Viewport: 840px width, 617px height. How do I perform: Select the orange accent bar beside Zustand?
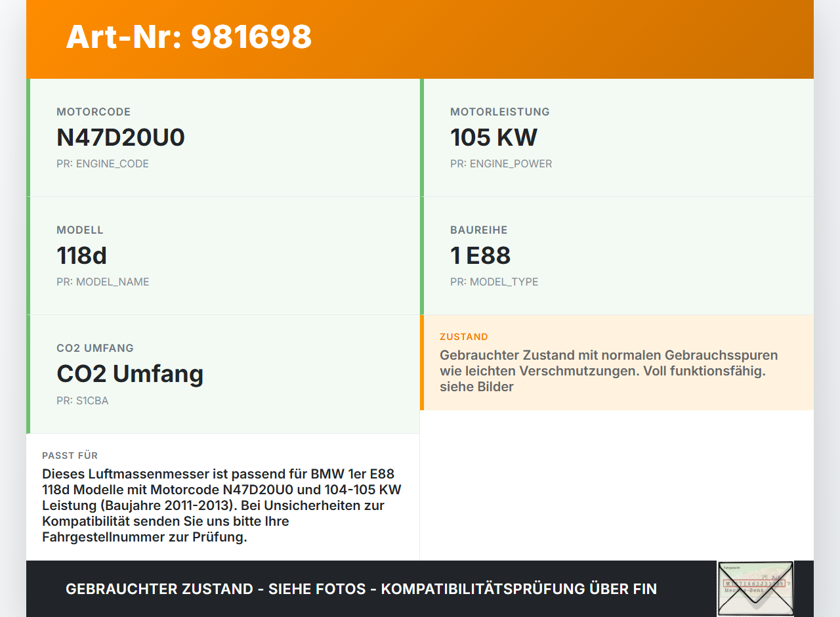pos(422,362)
